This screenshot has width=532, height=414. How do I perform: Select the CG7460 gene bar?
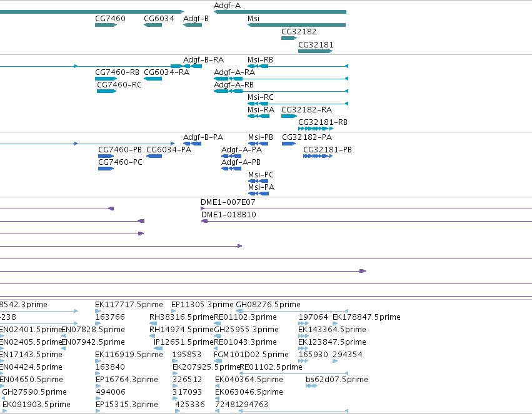(x=106, y=25)
